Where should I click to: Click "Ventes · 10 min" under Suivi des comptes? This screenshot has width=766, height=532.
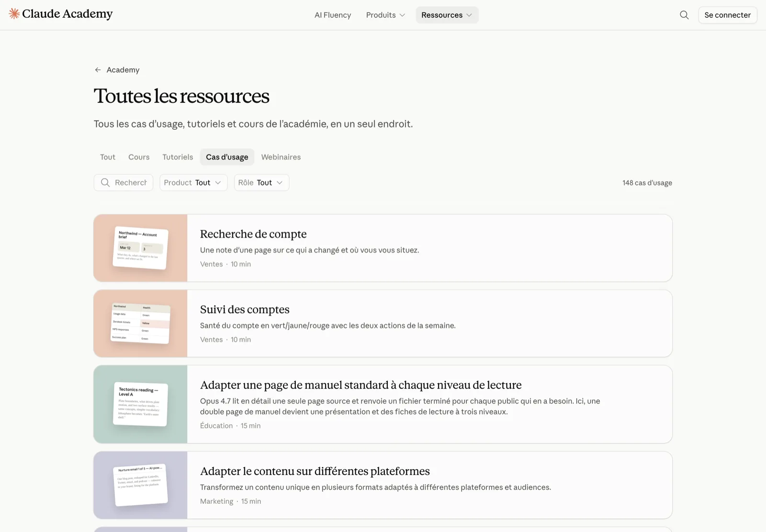point(225,340)
